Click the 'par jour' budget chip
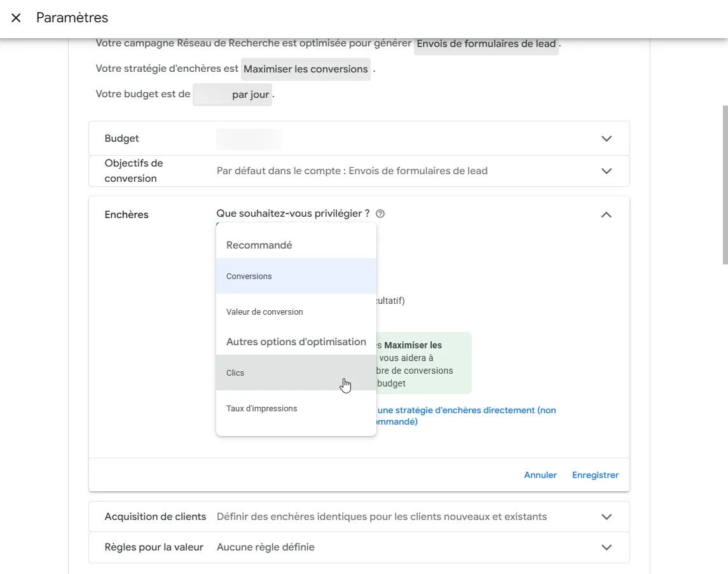 tap(232, 95)
